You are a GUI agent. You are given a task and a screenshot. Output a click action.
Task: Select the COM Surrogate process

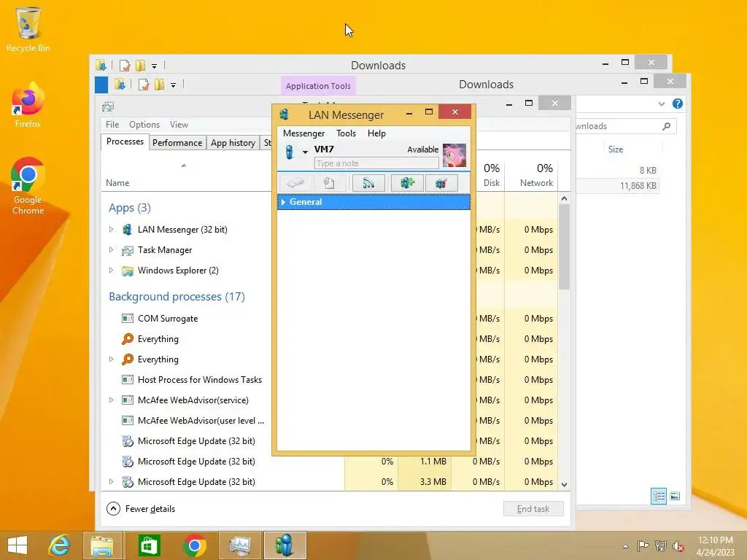click(x=168, y=319)
